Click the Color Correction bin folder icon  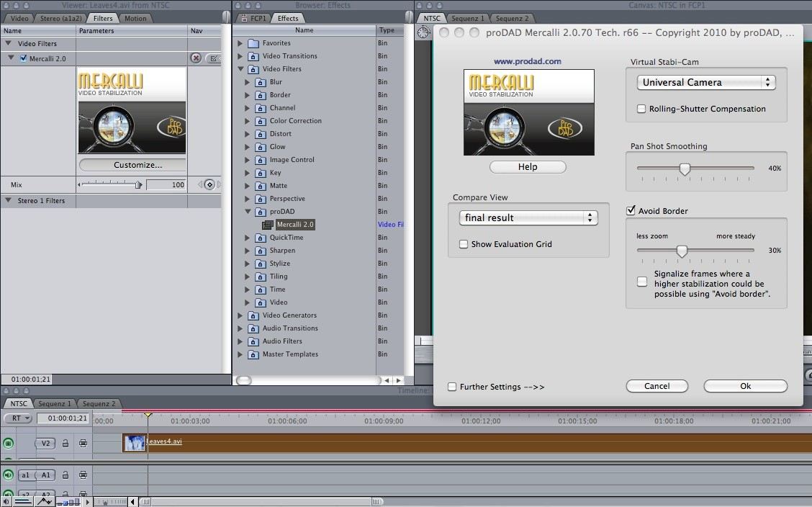[x=261, y=121]
